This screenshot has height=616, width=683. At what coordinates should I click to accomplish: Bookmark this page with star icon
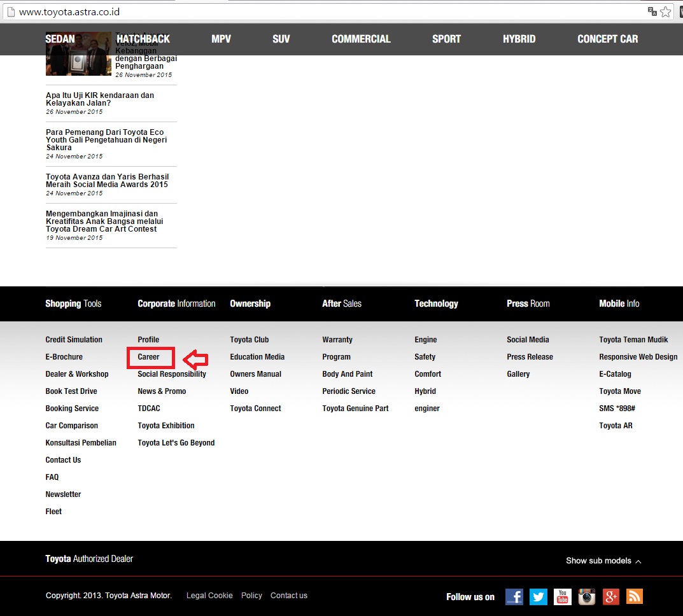(x=666, y=11)
